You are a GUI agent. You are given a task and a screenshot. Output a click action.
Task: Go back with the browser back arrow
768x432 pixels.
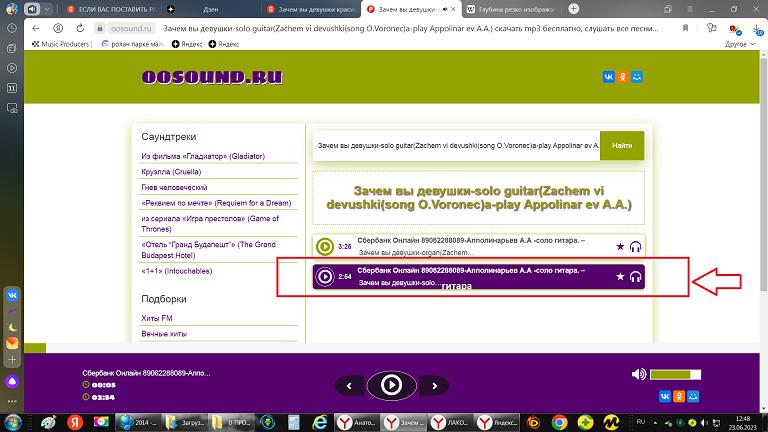[35, 28]
